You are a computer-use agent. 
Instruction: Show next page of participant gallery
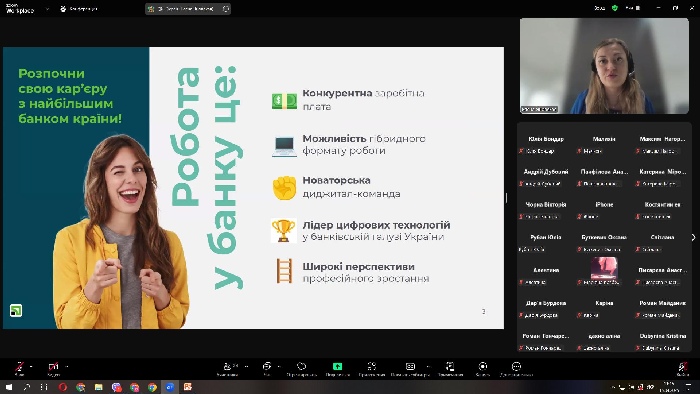click(693, 237)
